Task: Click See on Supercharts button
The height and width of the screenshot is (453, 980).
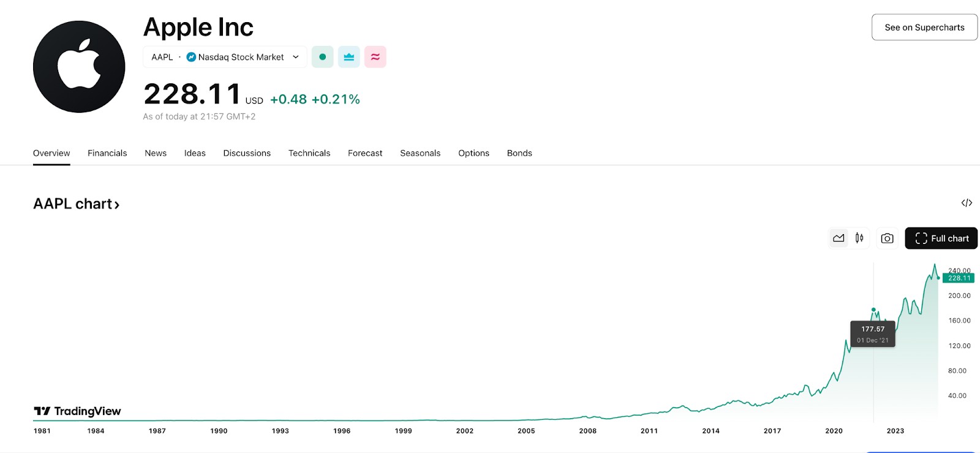Action: tap(924, 28)
